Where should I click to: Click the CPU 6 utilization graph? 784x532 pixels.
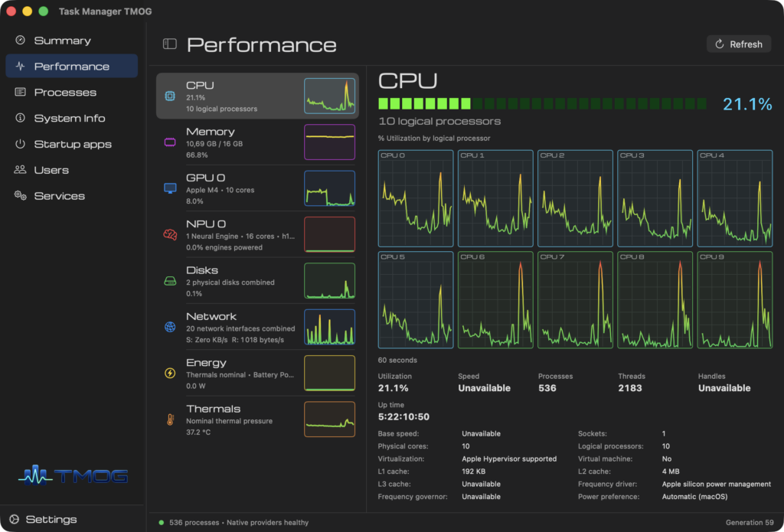[495, 300]
